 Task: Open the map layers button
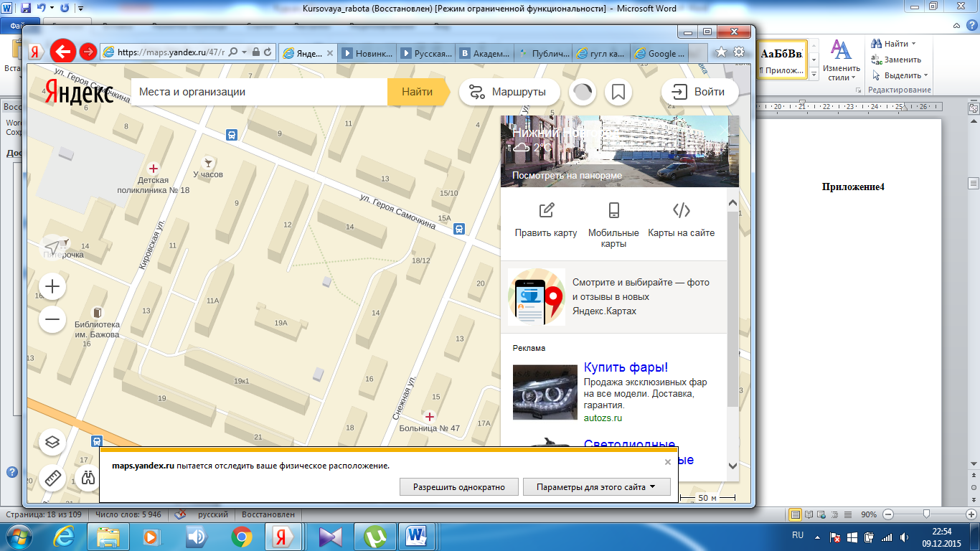click(52, 442)
